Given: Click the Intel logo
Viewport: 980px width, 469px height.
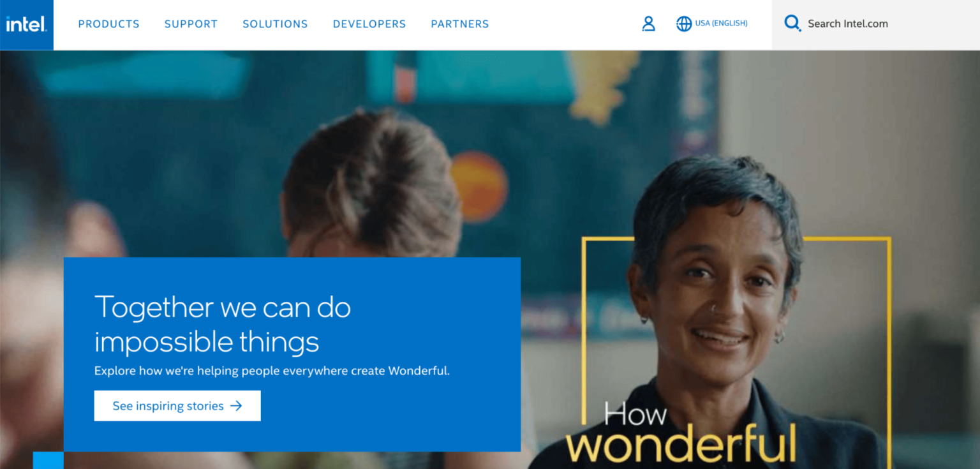Looking at the screenshot, I should click(27, 25).
